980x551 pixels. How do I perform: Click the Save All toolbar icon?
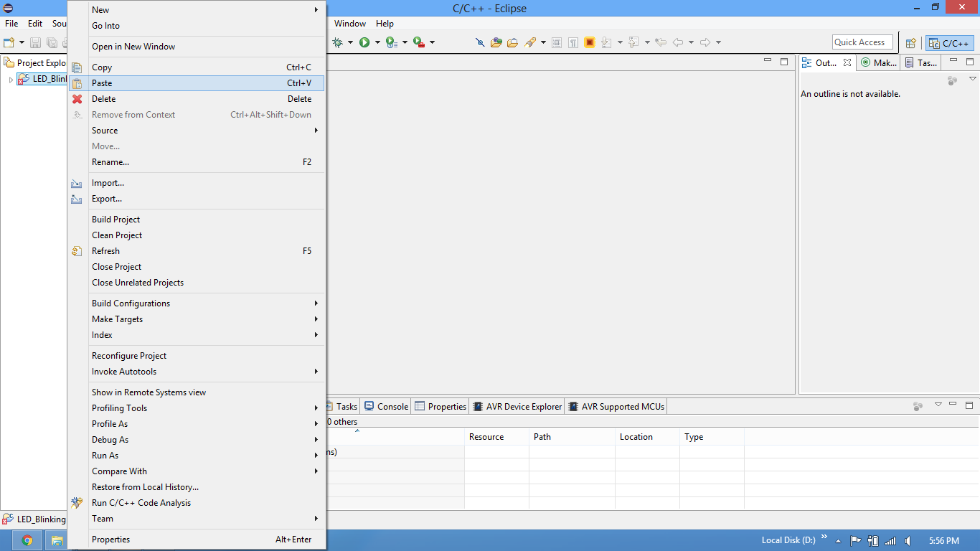pyautogui.click(x=52, y=42)
